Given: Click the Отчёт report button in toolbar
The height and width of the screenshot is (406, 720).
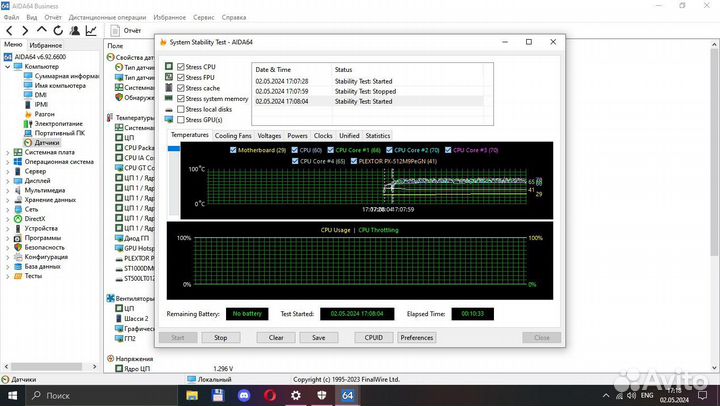Looking at the screenshot, I should (x=126, y=31).
